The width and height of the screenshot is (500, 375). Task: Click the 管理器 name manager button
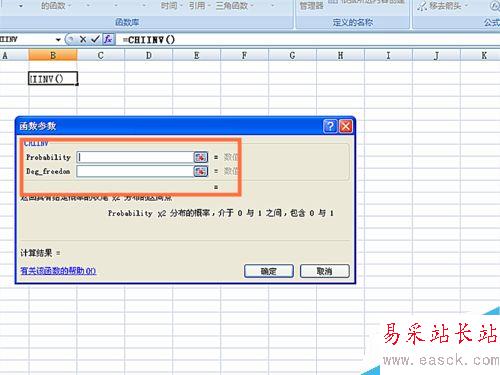[x=311, y=6]
